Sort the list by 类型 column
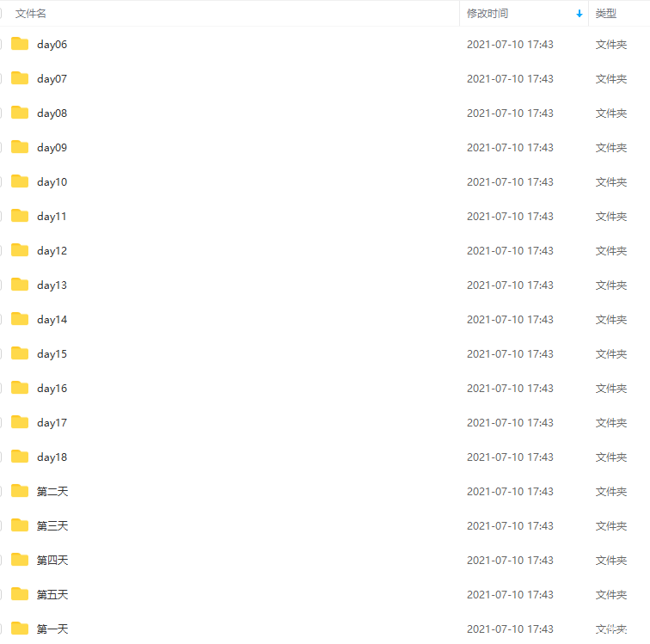650x644 pixels. click(x=606, y=14)
